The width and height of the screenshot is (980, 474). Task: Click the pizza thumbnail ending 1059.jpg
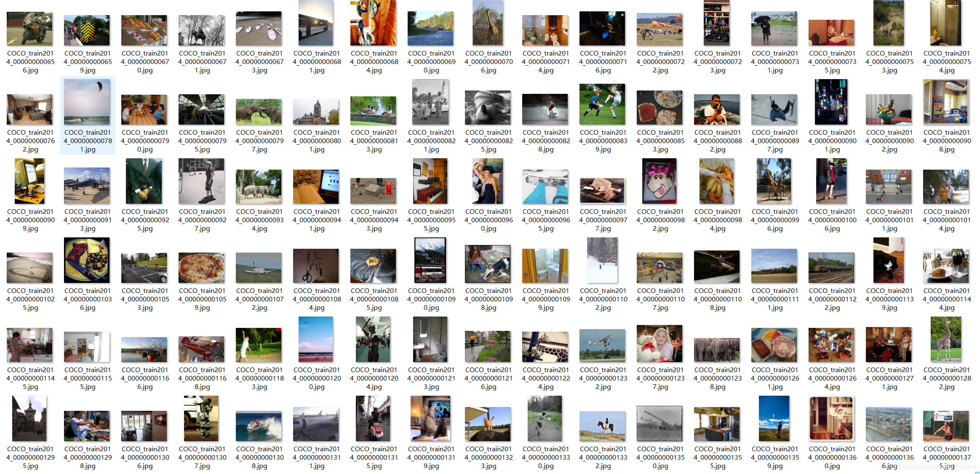coord(201,268)
